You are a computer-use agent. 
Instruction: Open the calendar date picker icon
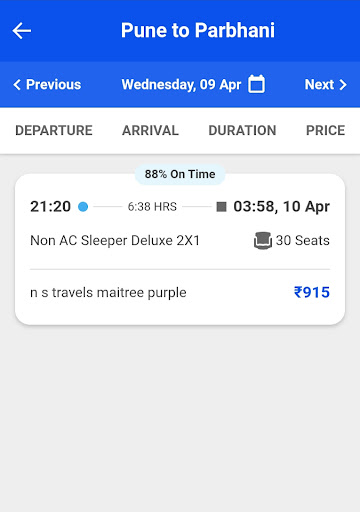pos(256,84)
